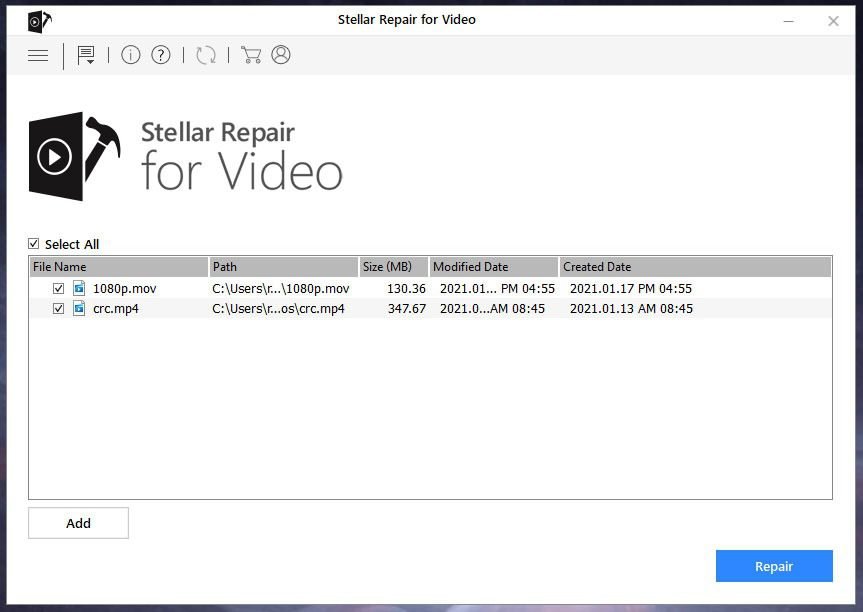
Task: Click the crc.mp4 file type icon
Action: coord(79,309)
